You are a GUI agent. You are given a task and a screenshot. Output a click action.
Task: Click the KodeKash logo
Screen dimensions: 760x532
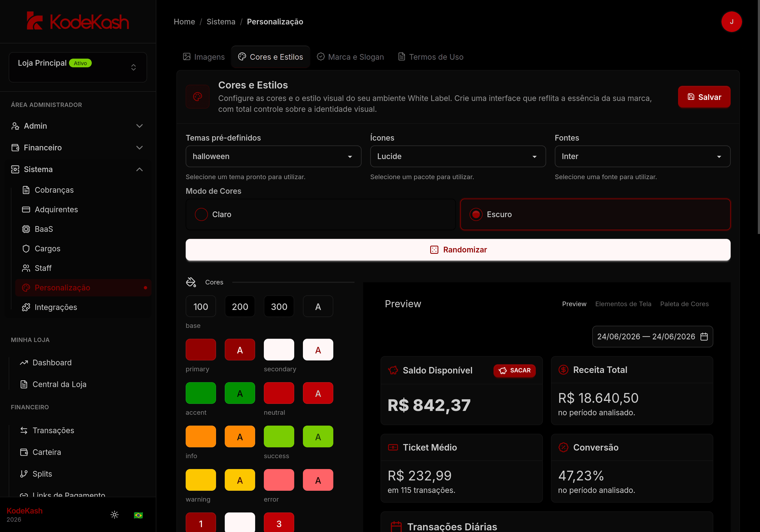click(x=78, y=21)
